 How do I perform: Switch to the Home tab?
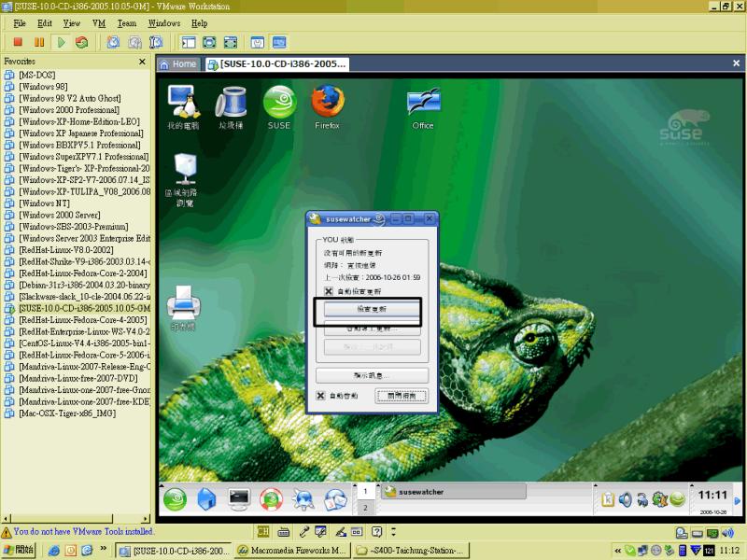[x=178, y=64]
